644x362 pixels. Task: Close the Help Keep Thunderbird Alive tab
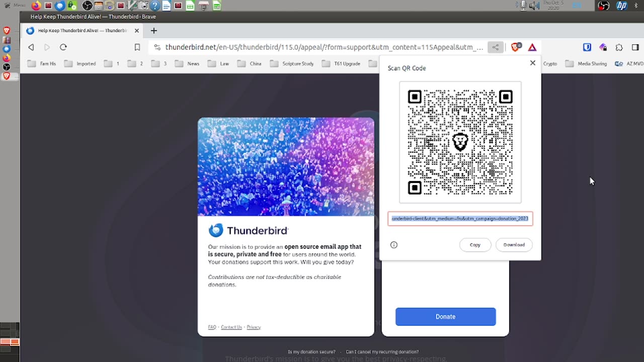point(137,31)
